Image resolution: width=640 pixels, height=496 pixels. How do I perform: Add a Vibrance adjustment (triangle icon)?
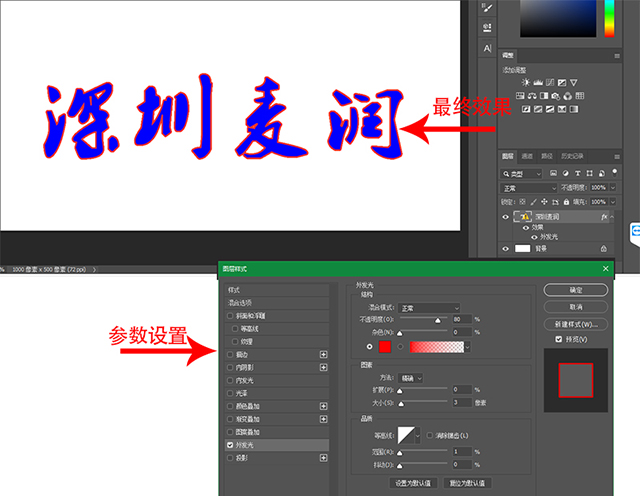pos(574,82)
